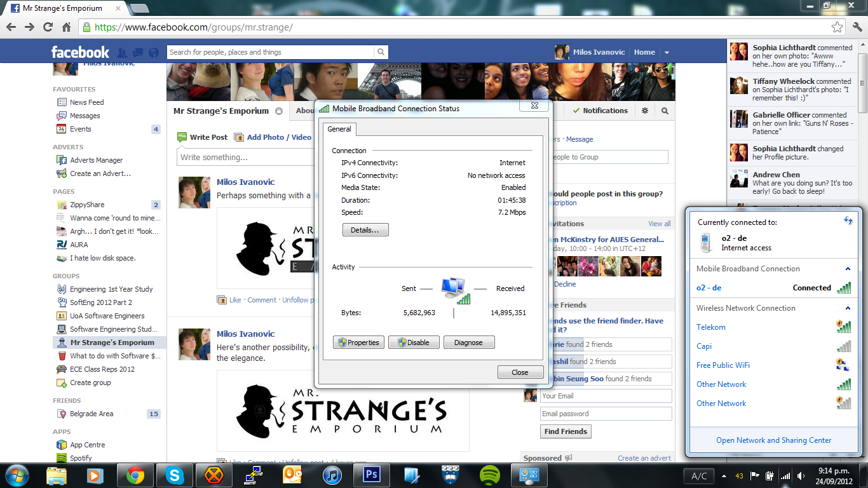Open the Facebook messages icon in header
The height and width of the screenshot is (488, 868).
137,53
